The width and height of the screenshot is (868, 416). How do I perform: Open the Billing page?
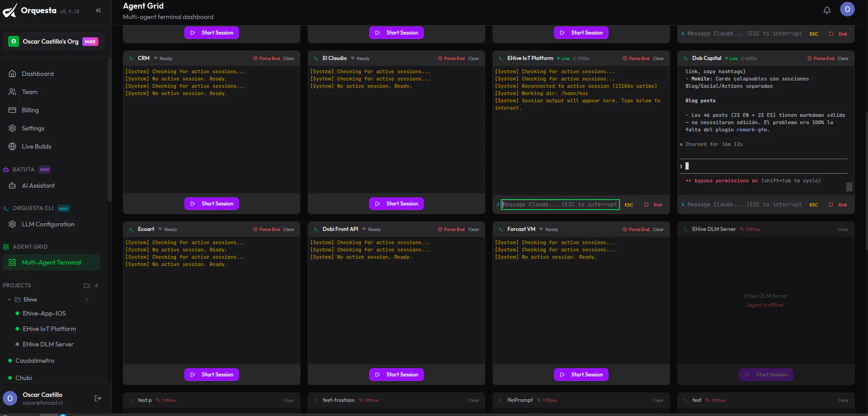coord(30,110)
